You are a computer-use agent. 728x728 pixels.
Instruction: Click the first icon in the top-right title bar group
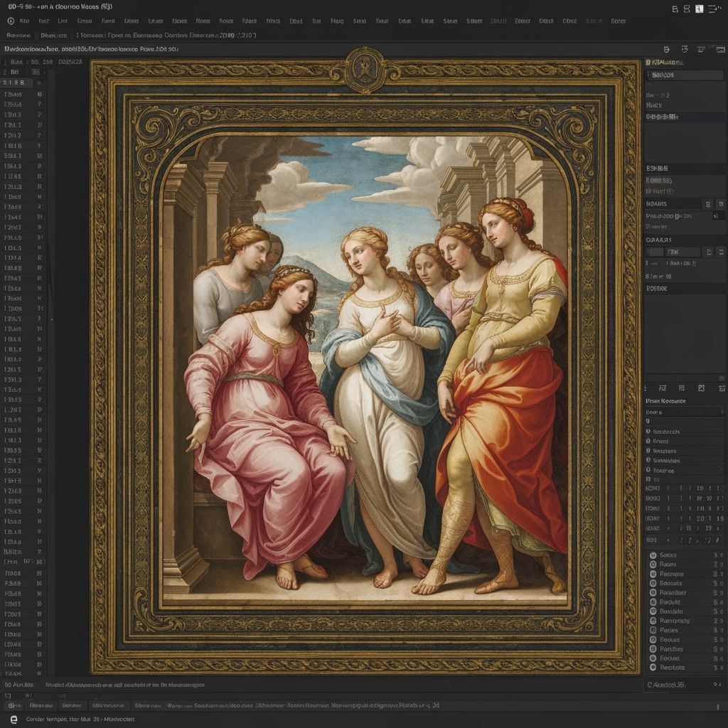(x=675, y=9)
